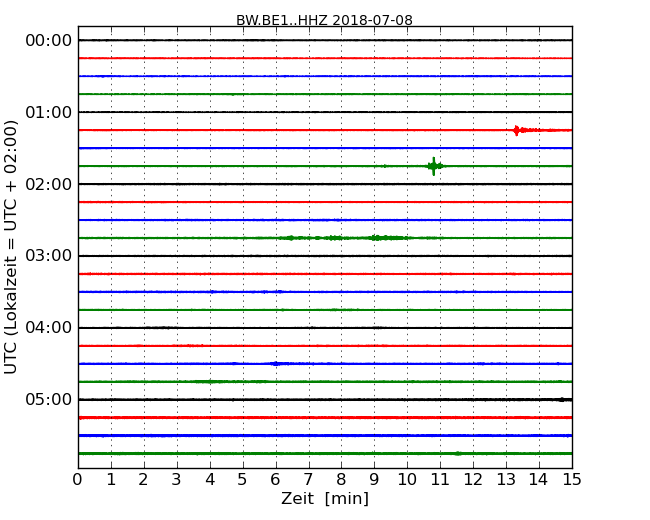Click the x-axis tick label 5
The height and width of the screenshot is (520, 650).
pyautogui.click(x=243, y=480)
